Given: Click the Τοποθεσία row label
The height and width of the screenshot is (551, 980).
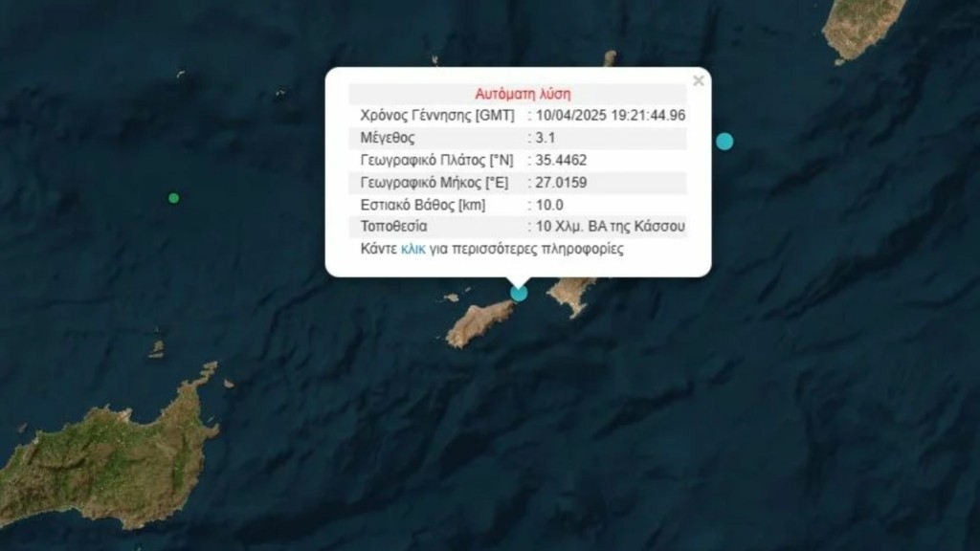Looking at the screenshot, I should (x=393, y=226).
